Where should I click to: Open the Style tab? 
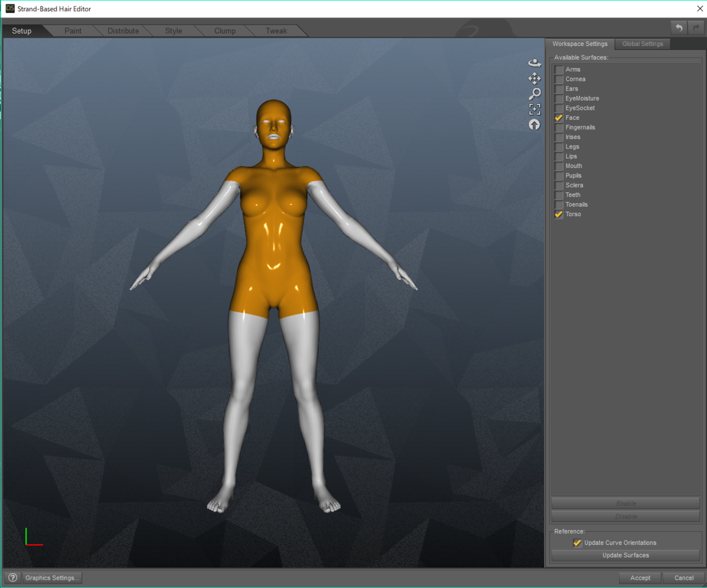(173, 31)
